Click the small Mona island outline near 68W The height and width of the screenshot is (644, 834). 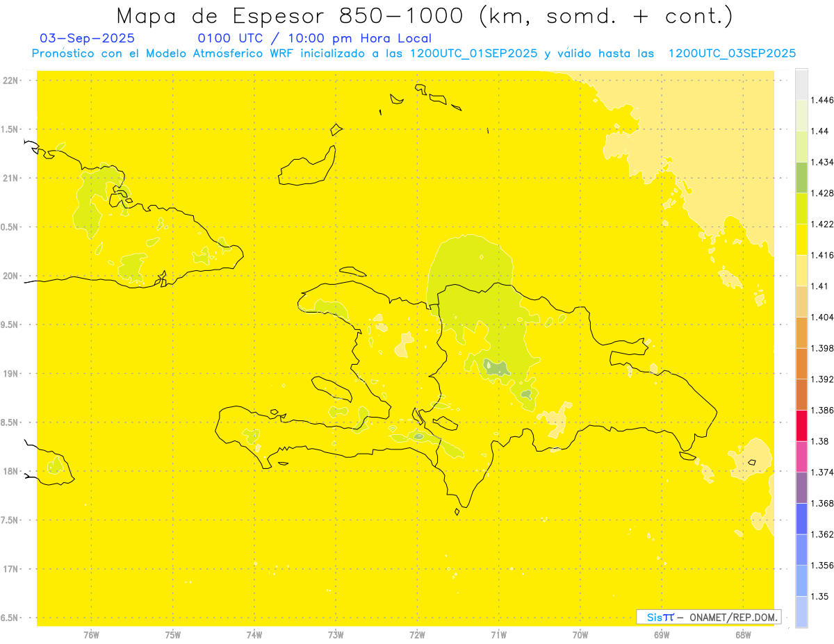(x=752, y=463)
